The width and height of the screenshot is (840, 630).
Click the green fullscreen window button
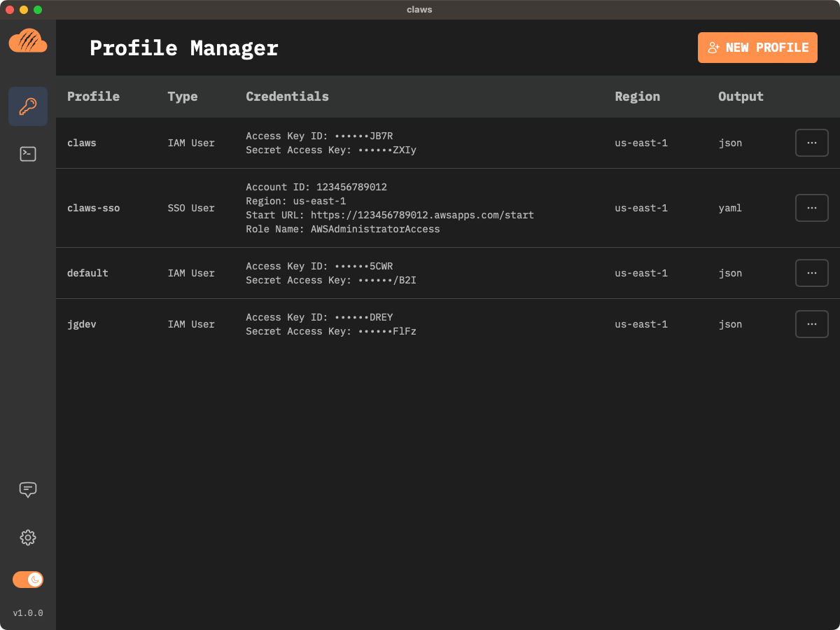click(38, 10)
